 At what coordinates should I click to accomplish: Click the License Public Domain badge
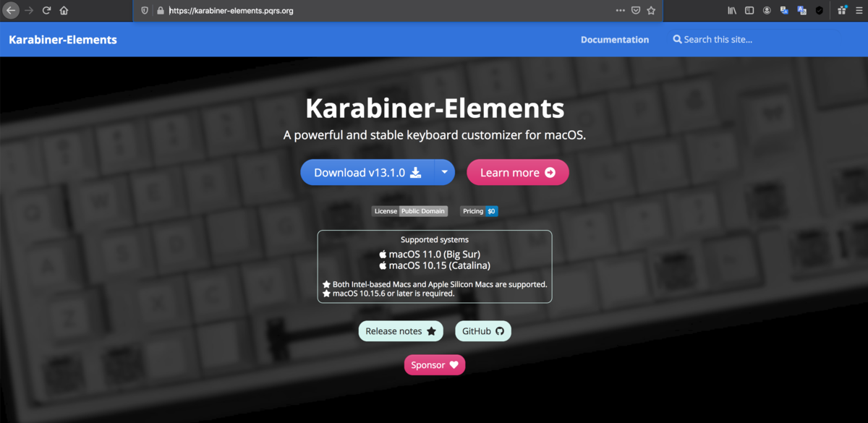[x=409, y=211]
